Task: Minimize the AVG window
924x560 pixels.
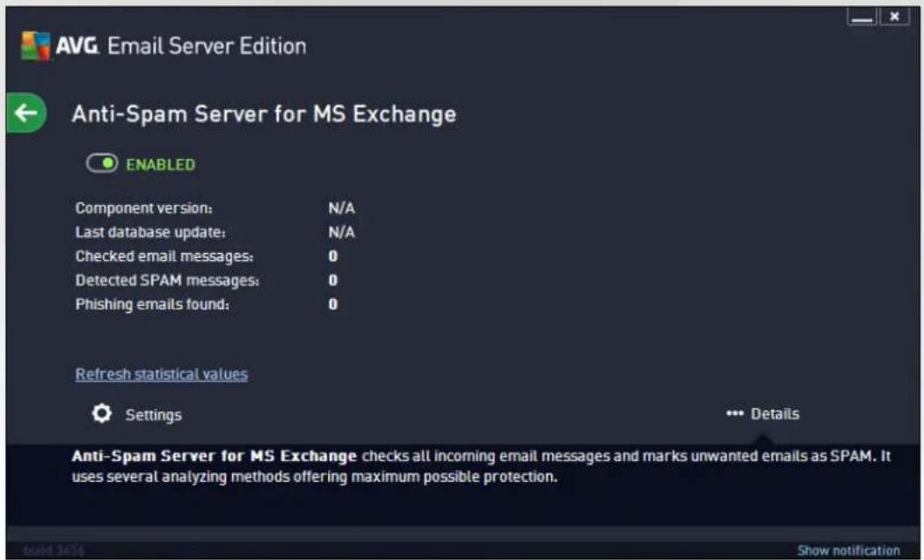Action: click(x=862, y=17)
